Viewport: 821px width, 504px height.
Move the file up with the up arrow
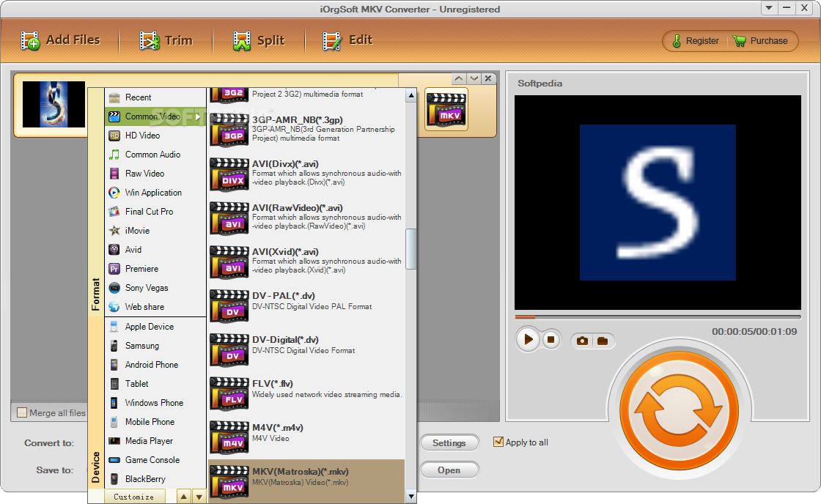pos(459,78)
